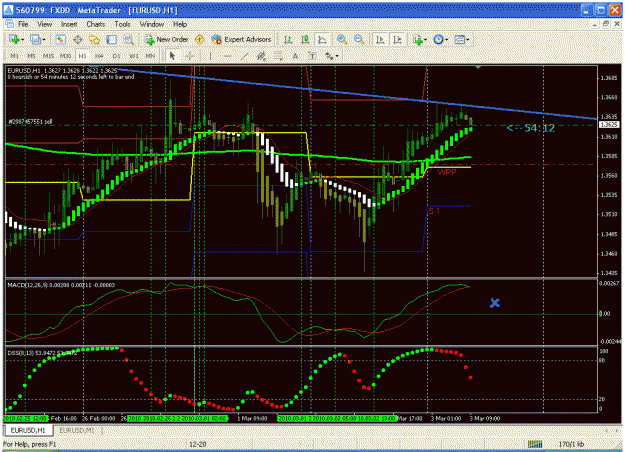Select the H1 timeframe button
The width and height of the screenshot is (625, 452).
click(x=83, y=56)
